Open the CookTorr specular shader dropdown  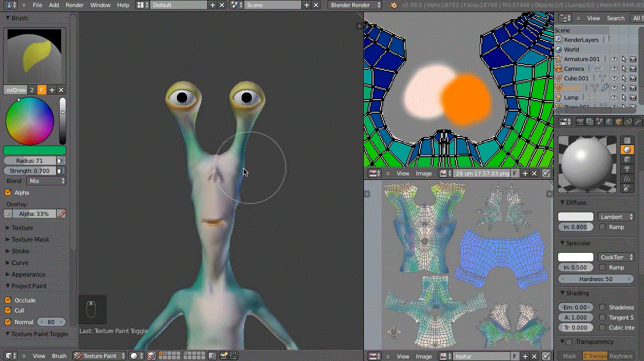(x=616, y=257)
